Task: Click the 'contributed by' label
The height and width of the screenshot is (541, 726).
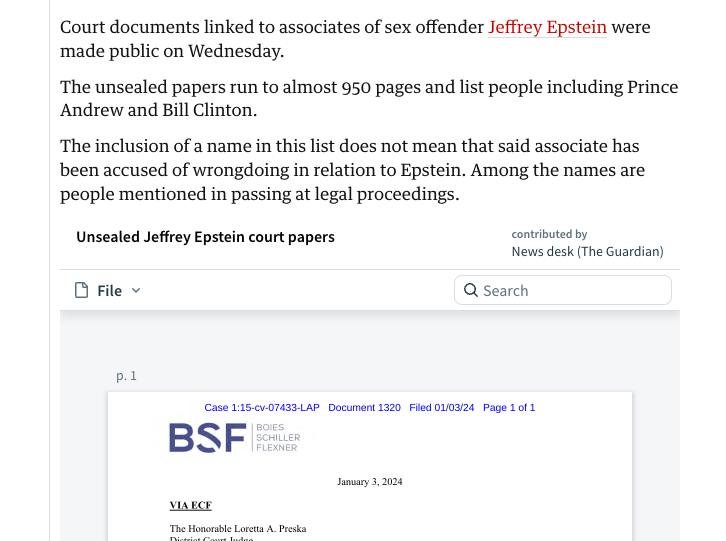Action: 549,234
